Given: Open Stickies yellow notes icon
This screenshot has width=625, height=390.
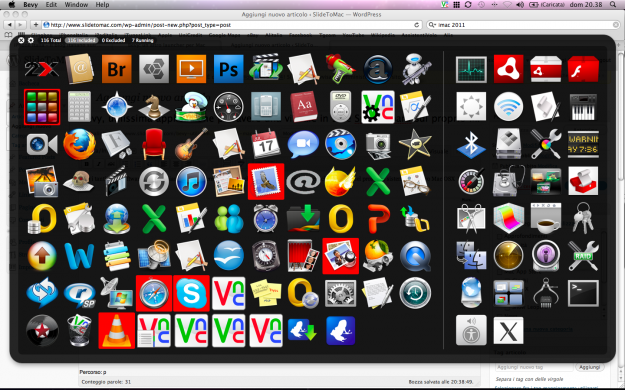Looking at the screenshot, I should pyautogui.click(x=266, y=294).
